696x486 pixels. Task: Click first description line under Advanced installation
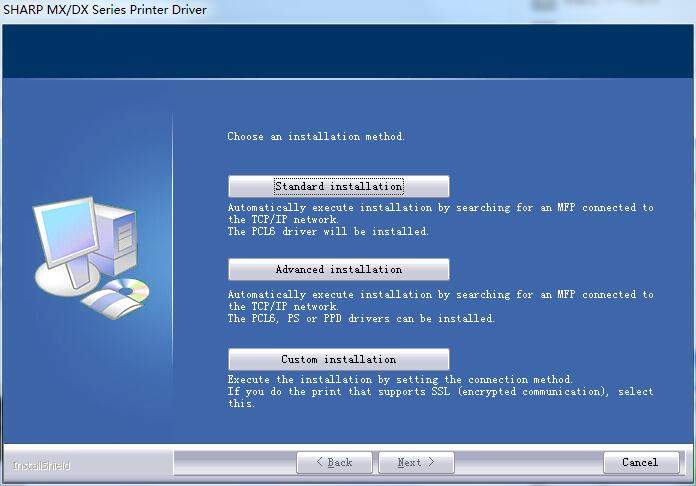440,295
